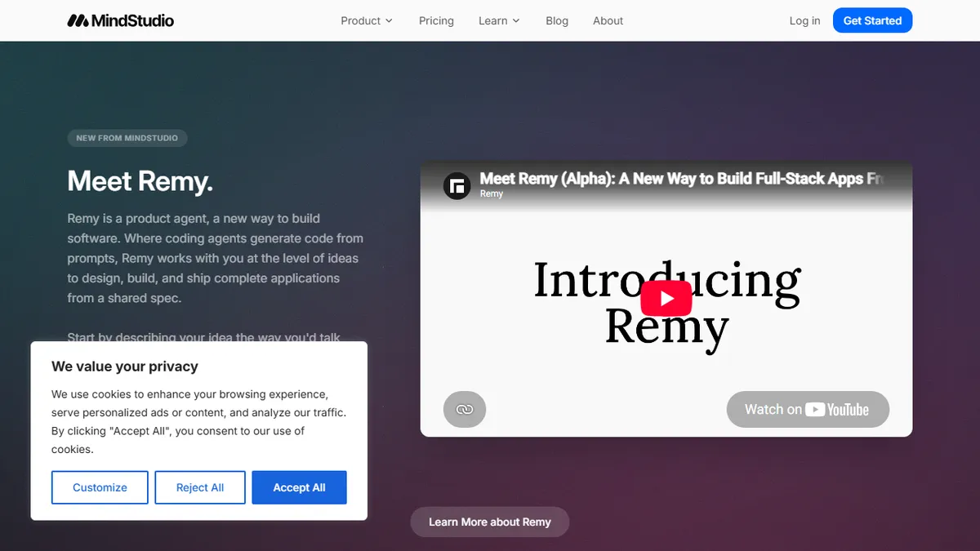This screenshot has height=551, width=980.
Task: Open the Remy channel avatar icon
Action: pos(457,185)
